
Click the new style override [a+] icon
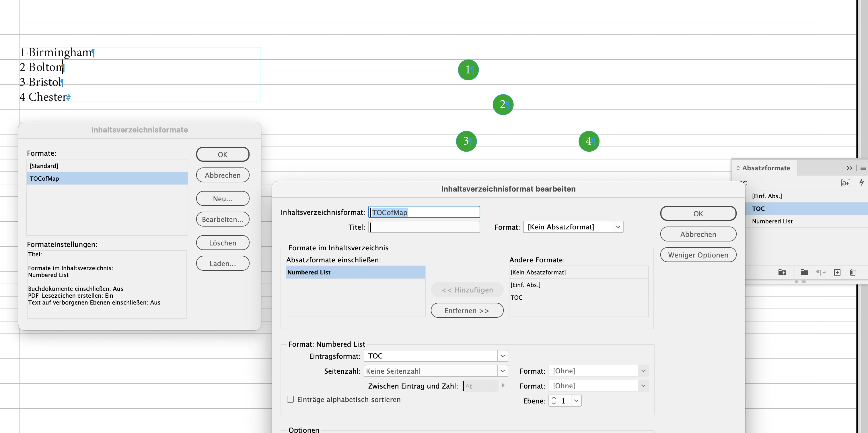(x=845, y=183)
